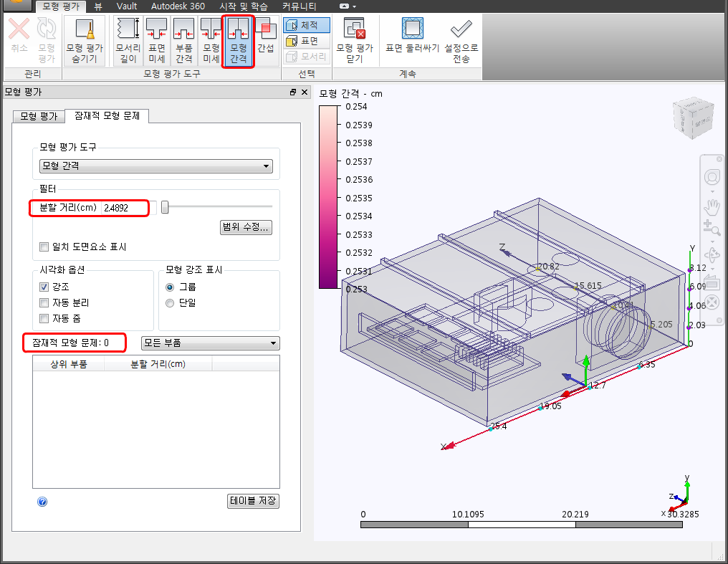Open the 모형 간격 tool dropdown
The image size is (728, 564).
coord(156,166)
